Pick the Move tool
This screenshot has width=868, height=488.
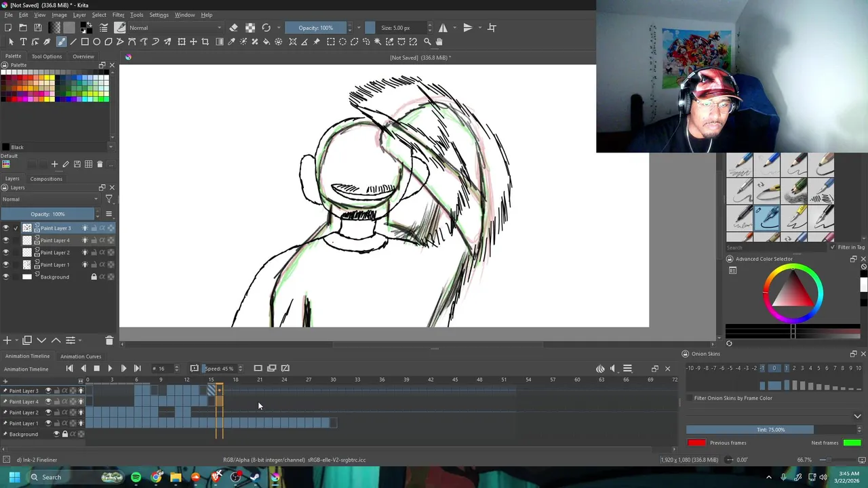(193, 41)
